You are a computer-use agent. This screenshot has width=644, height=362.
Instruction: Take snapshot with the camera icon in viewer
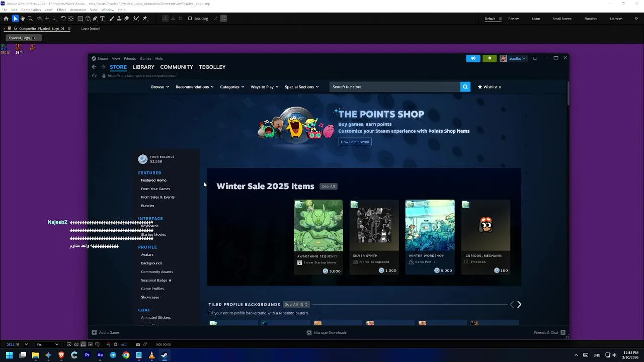[138, 344]
